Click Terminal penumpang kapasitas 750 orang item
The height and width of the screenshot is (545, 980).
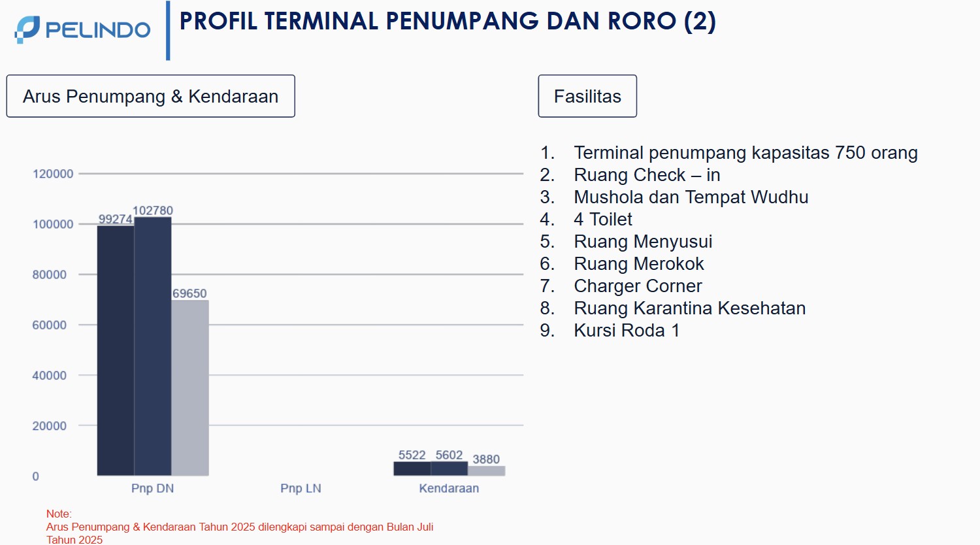[x=745, y=153]
